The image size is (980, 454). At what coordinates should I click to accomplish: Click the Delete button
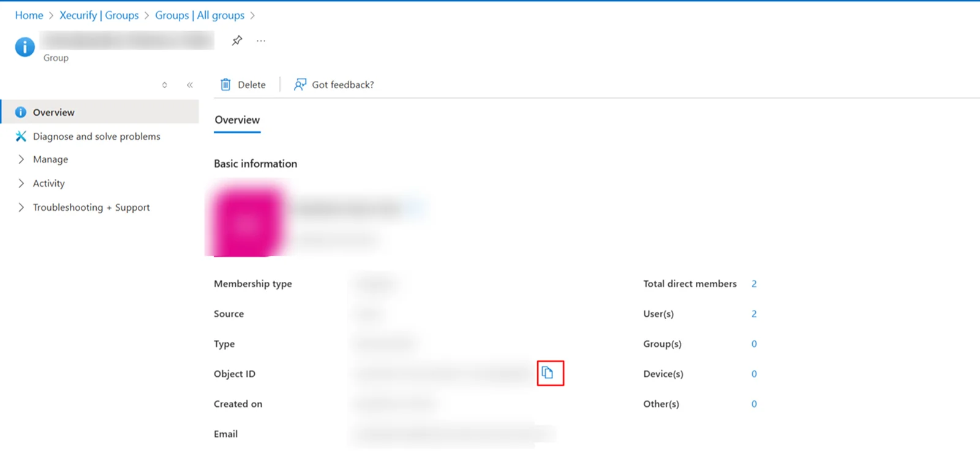243,85
